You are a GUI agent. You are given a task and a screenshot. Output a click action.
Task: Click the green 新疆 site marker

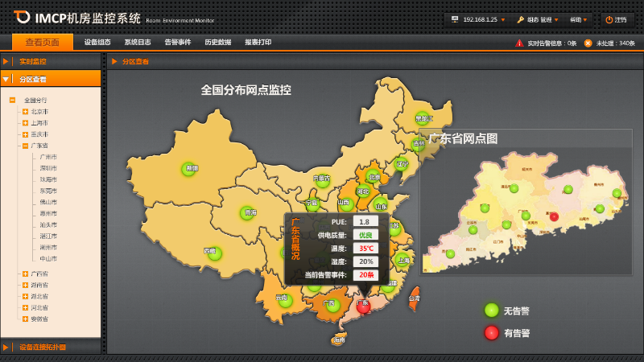[x=190, y=169]
